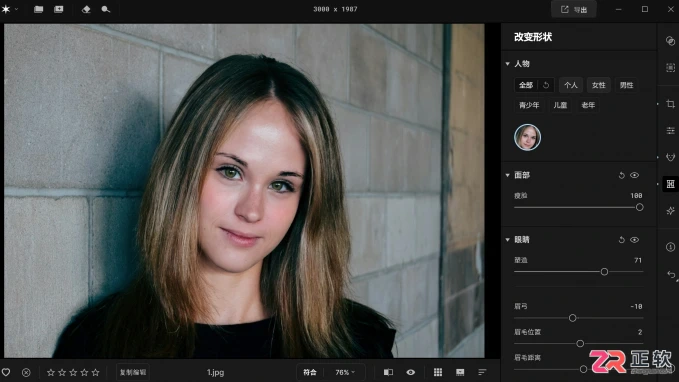Select the active reshape tool icon in sidebar
Screen dimensions: 679x382
pyautogui.click(x=670, y=184)
